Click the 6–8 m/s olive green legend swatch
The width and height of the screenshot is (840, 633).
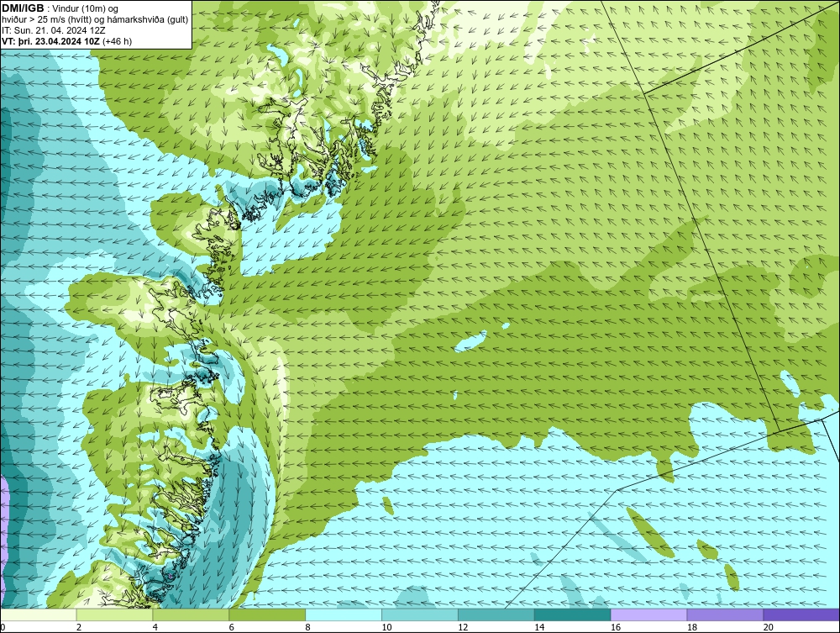[267, 615]
